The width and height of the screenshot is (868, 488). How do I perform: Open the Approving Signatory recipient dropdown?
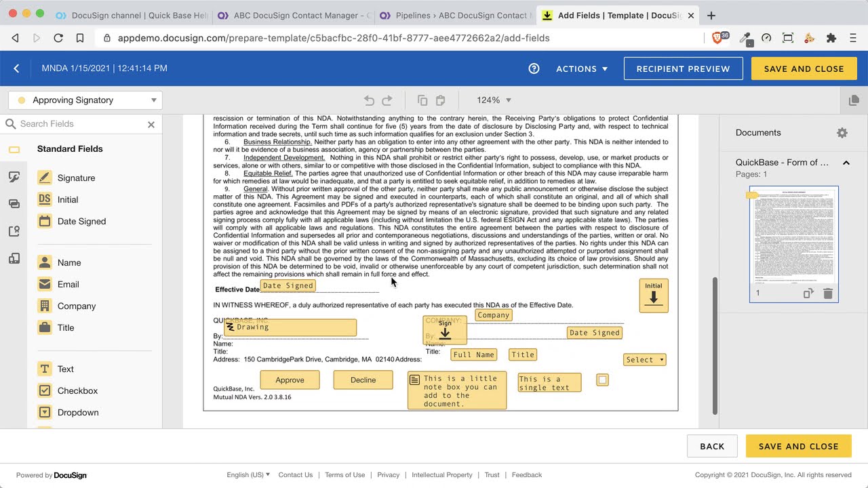pyautogui.click(x=85, y=100)
